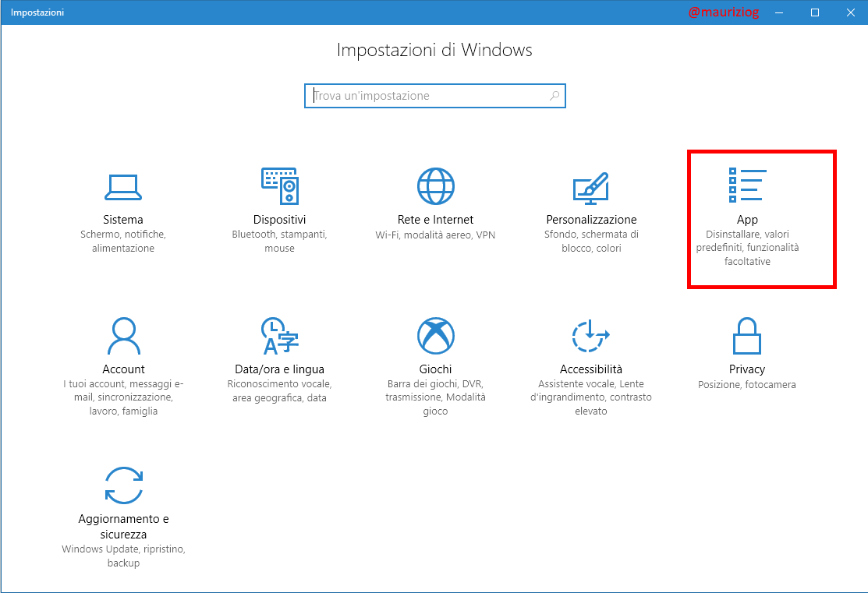This screenshot has width=868, height=593.
Task: Focus the 'Trova un'impostazione' search field
Action: [435, 96]
